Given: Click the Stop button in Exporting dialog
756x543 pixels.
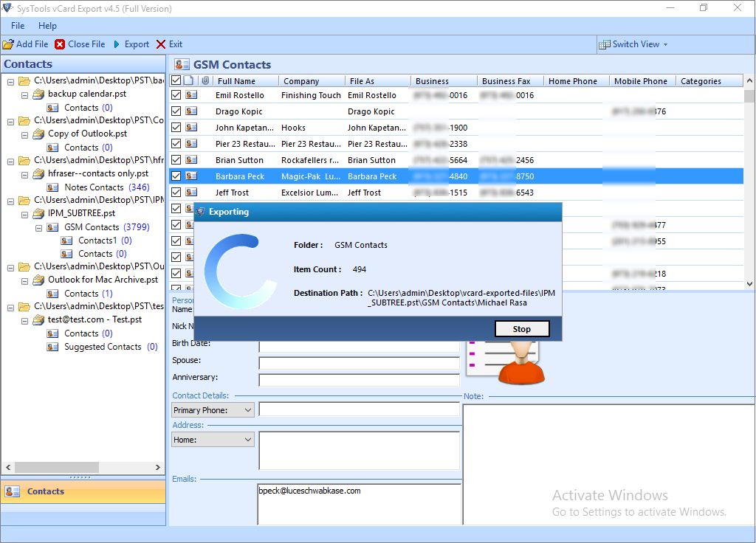Looking at the screenshot, I should (522, 329).
